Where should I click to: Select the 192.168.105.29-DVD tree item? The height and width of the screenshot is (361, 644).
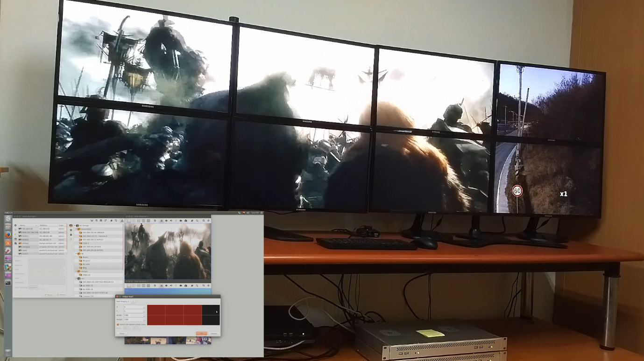coord(92,247)
